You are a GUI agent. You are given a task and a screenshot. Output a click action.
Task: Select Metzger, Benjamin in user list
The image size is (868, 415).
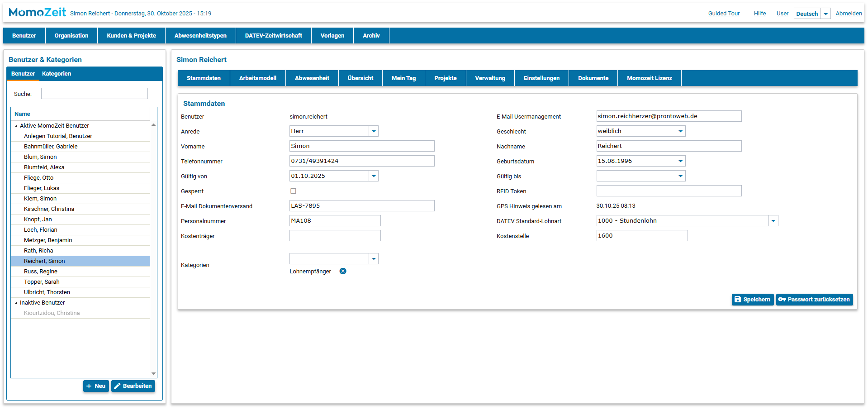click(x=48, y=240)
